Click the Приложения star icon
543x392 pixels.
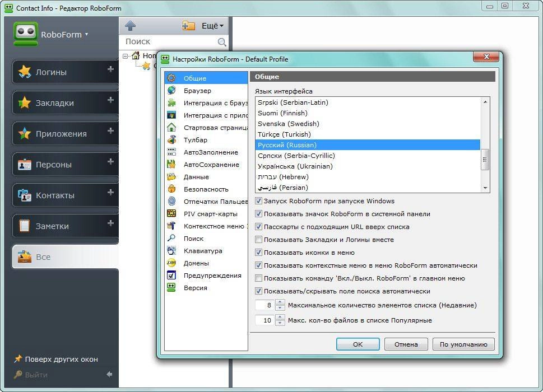(x=25, y=133)
